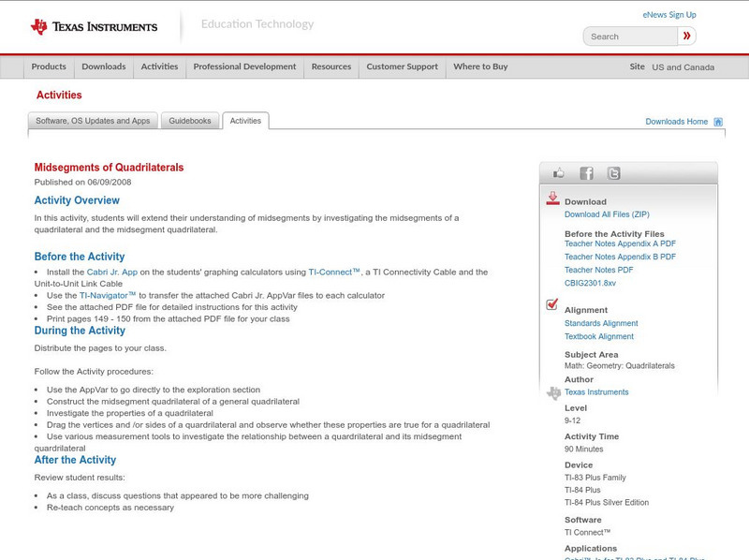The image size is (749, 560).
Task: Open the Activities navigation menu
Action: 159,66
